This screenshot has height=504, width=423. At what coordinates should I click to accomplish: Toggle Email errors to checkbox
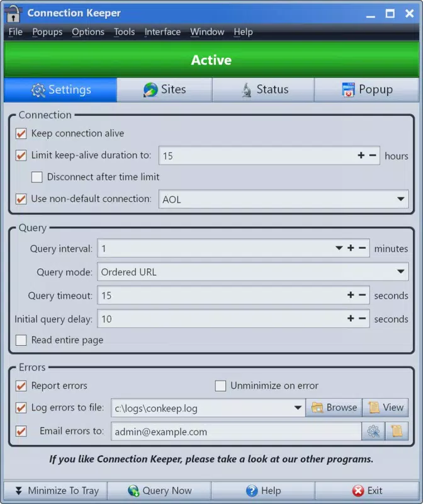(x=21, y=431)
